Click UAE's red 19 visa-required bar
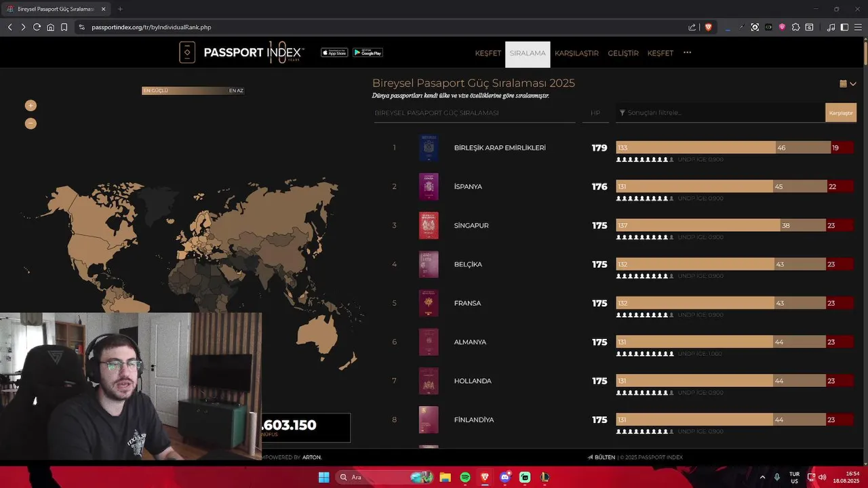 842,148
